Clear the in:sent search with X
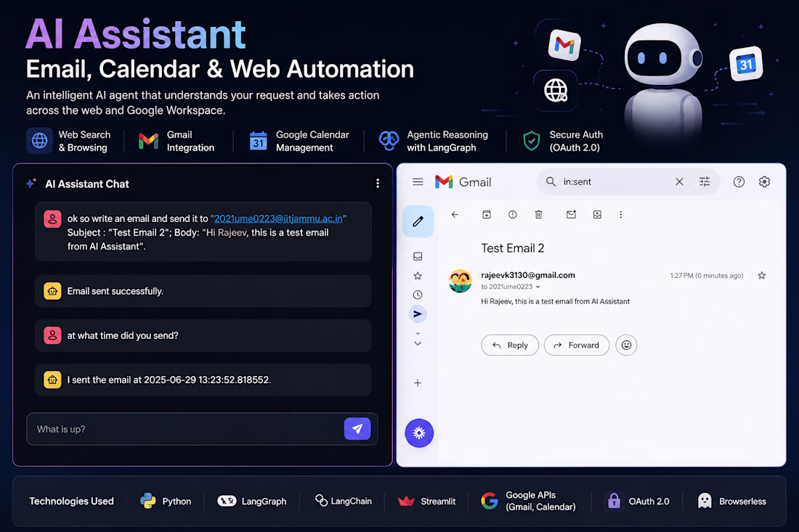Image resolution: width=799 pixels, height=532 pixels. (x=679, y=181)
